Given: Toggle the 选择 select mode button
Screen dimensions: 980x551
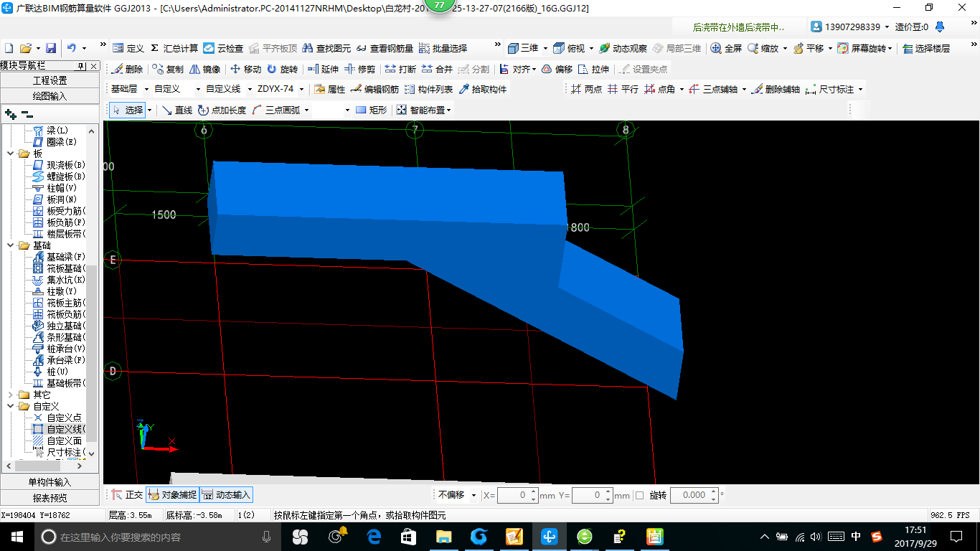Looking at the screenshot, I should 127,110.
